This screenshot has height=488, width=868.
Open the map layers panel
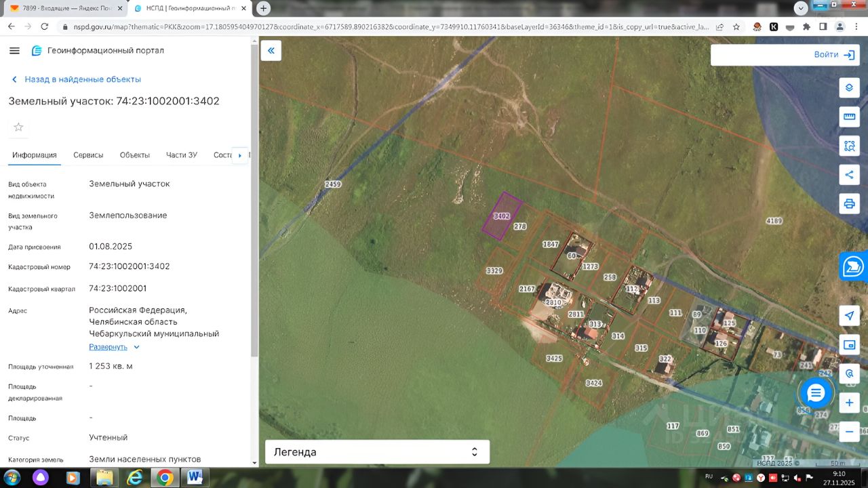[849, 88]
